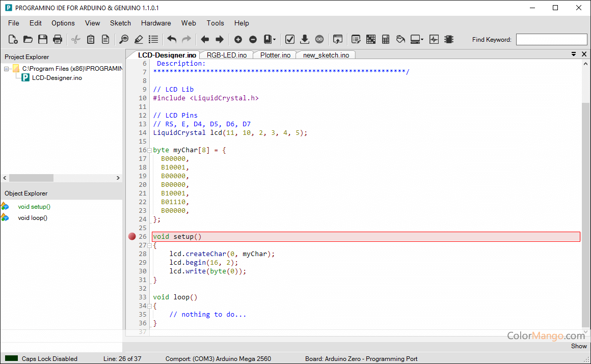Select LCD-Designer.ino in Project Explorer

pyautogui.click(x=57, y=77)
